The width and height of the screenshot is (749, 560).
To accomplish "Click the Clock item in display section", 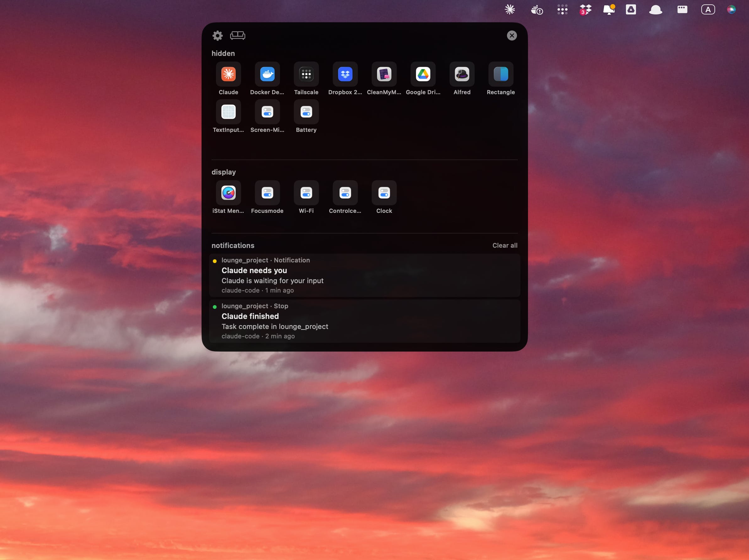I will [384, 193].
